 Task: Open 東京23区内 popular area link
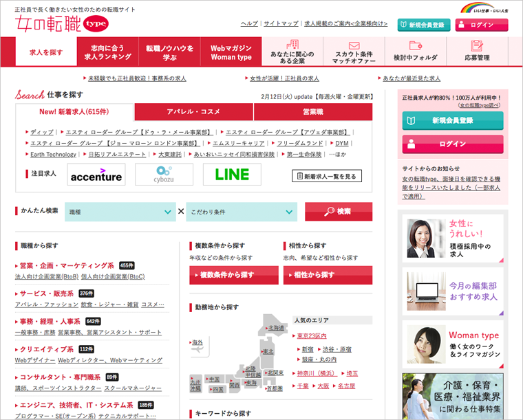pyautogui.click(x=312, y=335)
